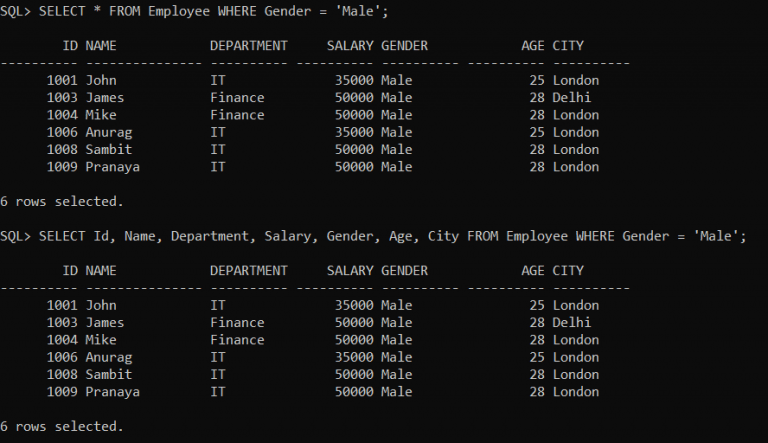
Task: Click the last '6 rows selected.' message
Action: pos(62,426)
